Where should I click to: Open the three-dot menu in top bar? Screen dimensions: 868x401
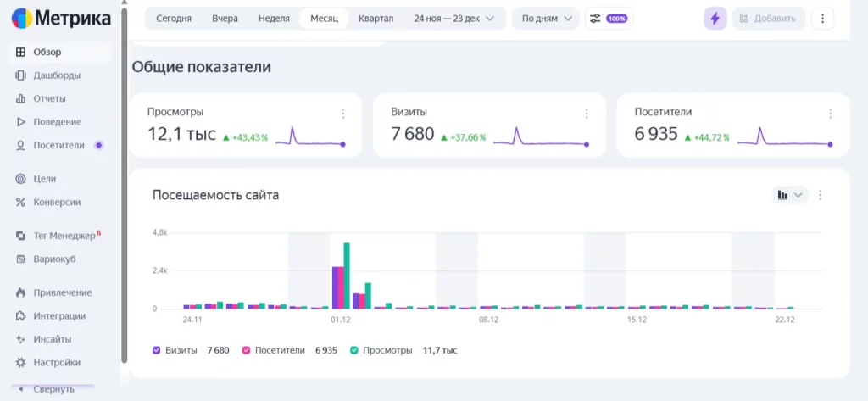822,19
